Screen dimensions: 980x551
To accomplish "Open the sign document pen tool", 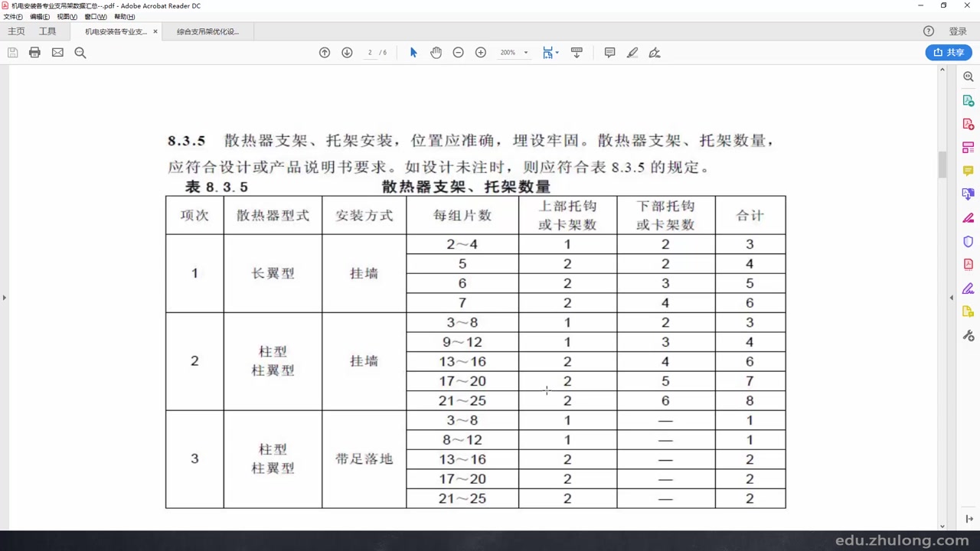I will pos(655,53).
